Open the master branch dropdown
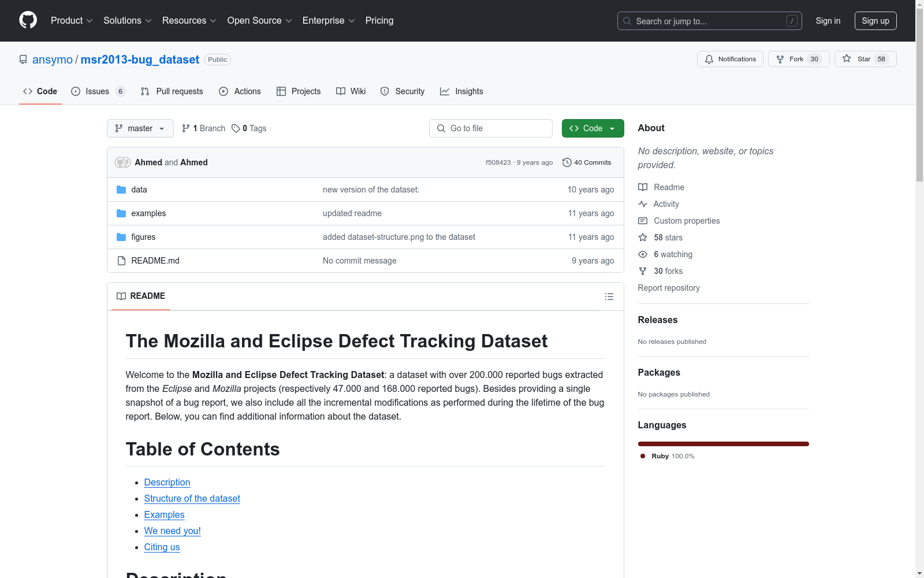The width and height of the screenshot is (924, 578). pyautogui.click(x=140, y=128)
